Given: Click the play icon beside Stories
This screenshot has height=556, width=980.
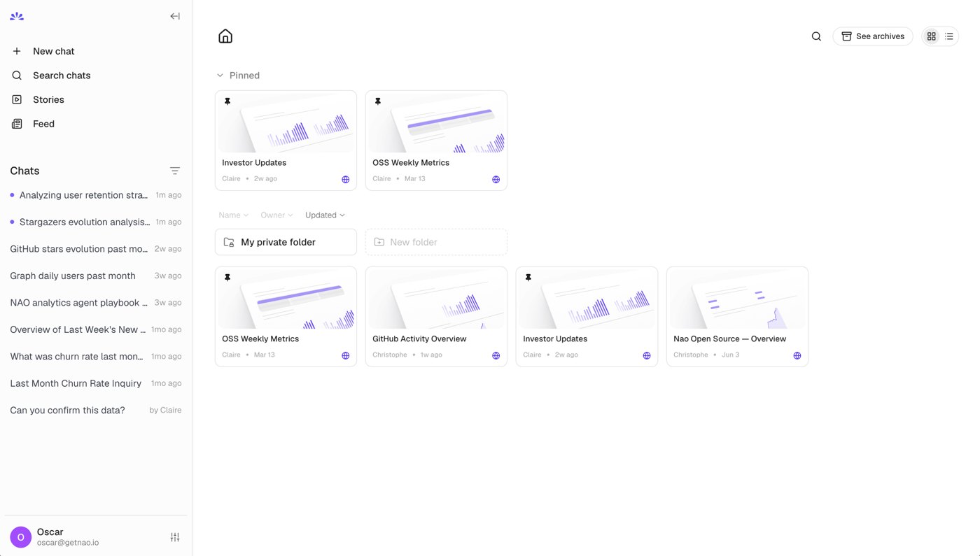Looking at the screenshot, I should coord(17,99).
